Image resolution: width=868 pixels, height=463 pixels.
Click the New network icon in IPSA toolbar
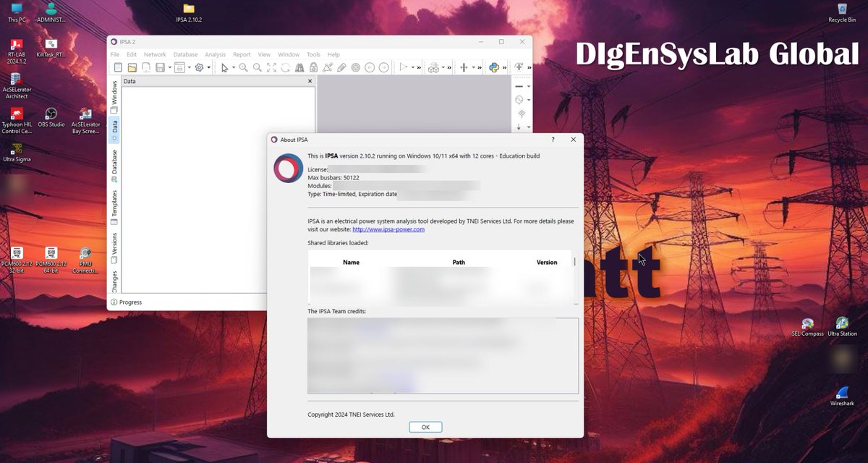tap(118, 67)
